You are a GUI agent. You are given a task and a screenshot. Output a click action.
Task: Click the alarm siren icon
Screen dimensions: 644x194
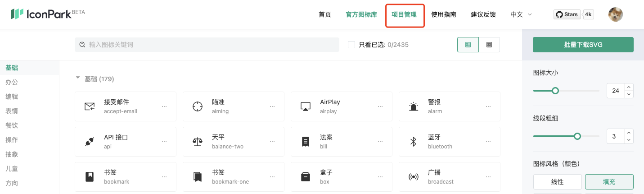(413, 106)
